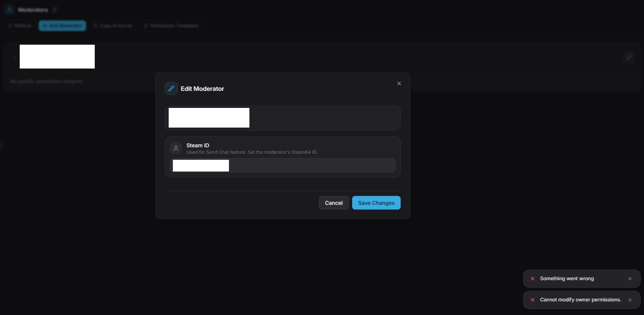Click the Add Moderator button
The height and width of the screenshot is (315, 644).
(x=62, y=26)
